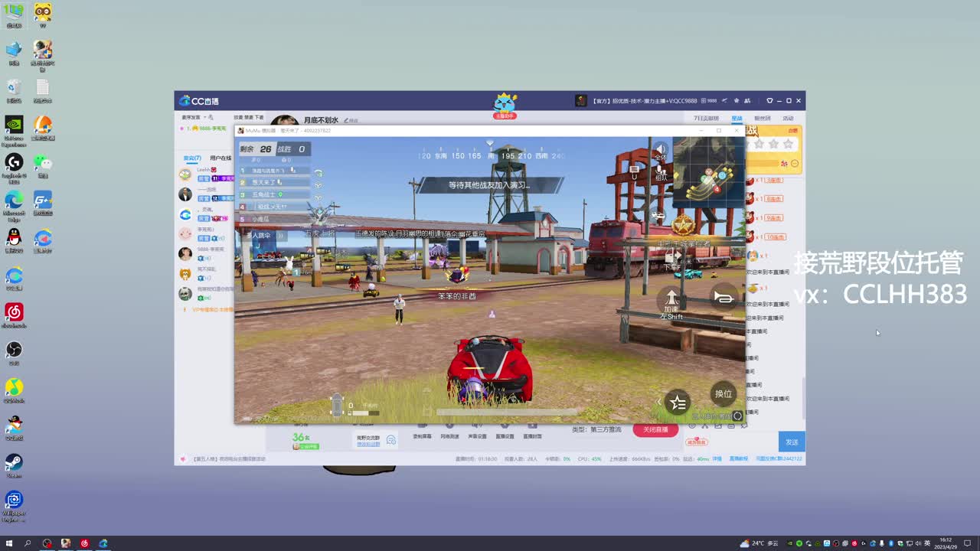Click the 关闭直播 button
The height and width of the screenshot is (551, 980).
click(655, 430)
